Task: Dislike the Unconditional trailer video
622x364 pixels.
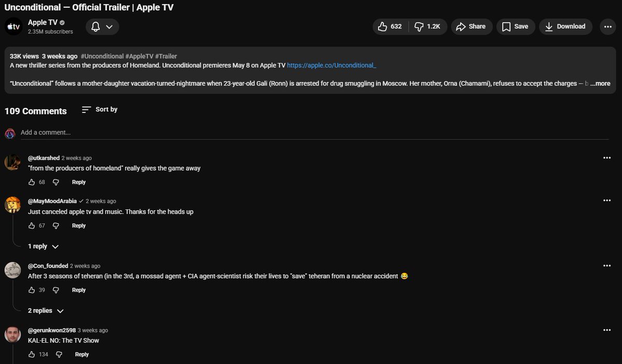Action: 427,26
